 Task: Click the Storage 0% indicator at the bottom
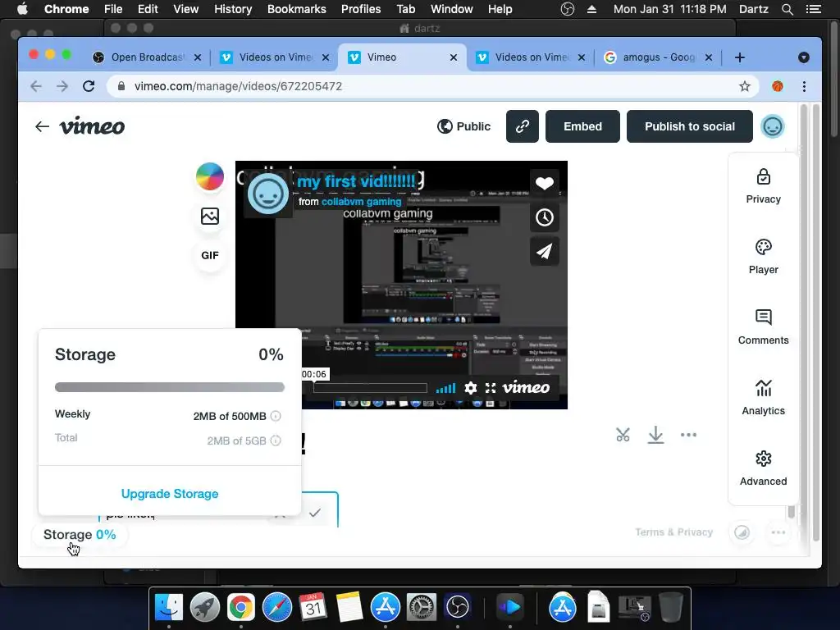click(x=80, y=535)
